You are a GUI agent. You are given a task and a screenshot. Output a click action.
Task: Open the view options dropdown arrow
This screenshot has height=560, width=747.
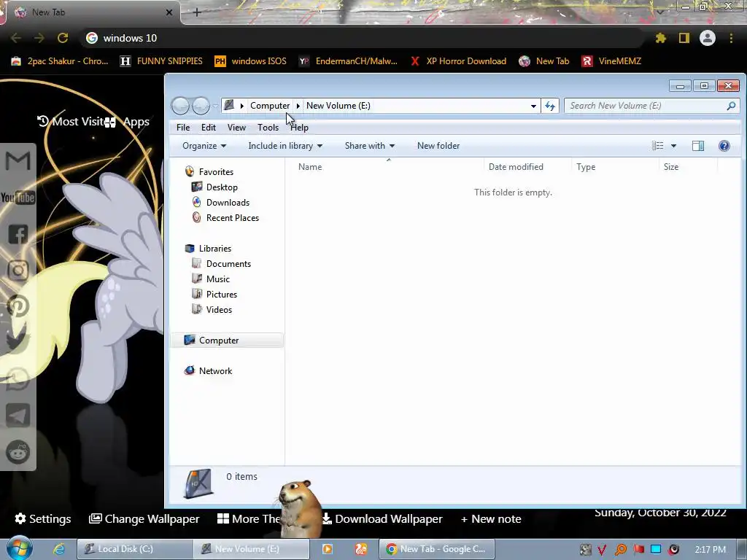tap(673, 146)
